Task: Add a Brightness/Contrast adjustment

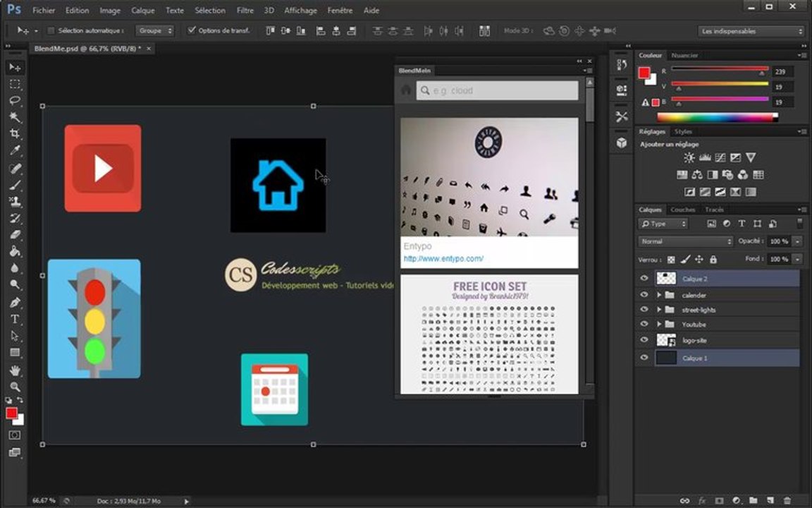Action: (x=689, y=157)
